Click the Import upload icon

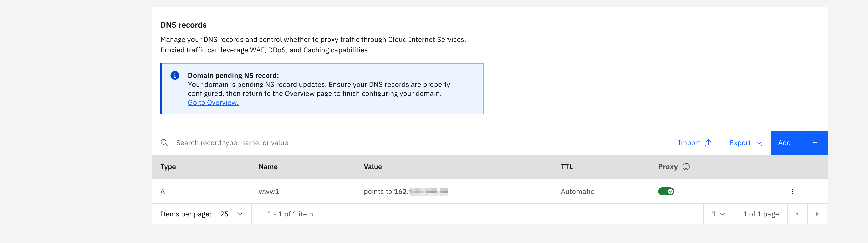(x=708, y=143)
